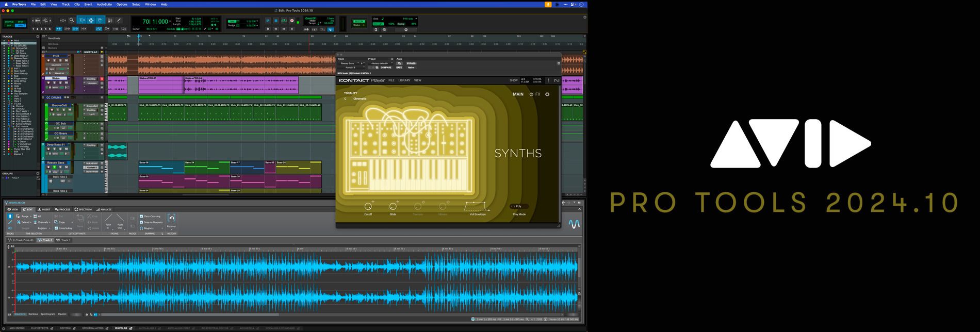Enable Shuffle edit mode

click(9, 22)
